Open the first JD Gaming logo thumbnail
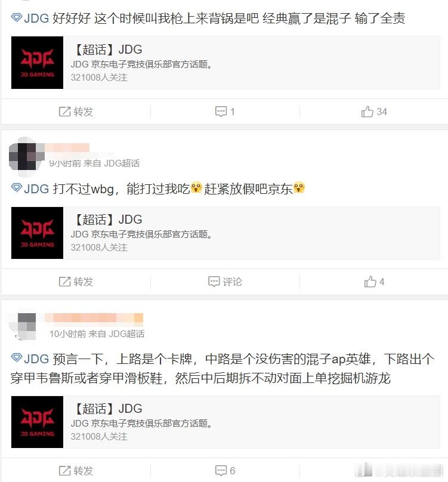The height and width of the screenshot is (482, 448). pyautogui.click(x=37, y=63)
